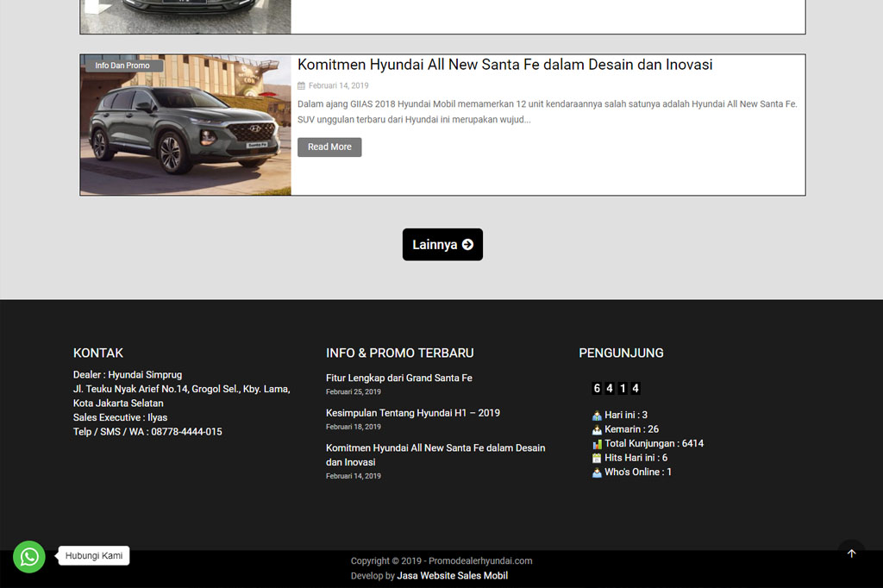
Task: Click Jasa Website Sales Mobil link
Action: coord(452,576)
